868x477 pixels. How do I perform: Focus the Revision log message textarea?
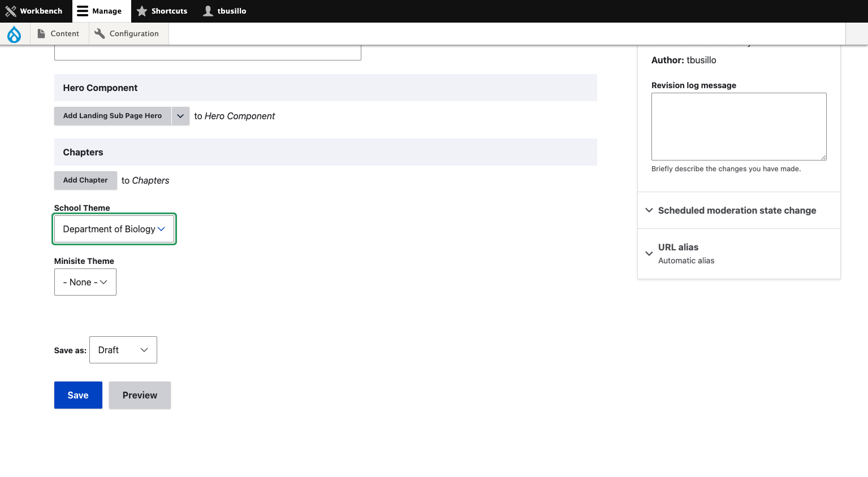point(739,127)
